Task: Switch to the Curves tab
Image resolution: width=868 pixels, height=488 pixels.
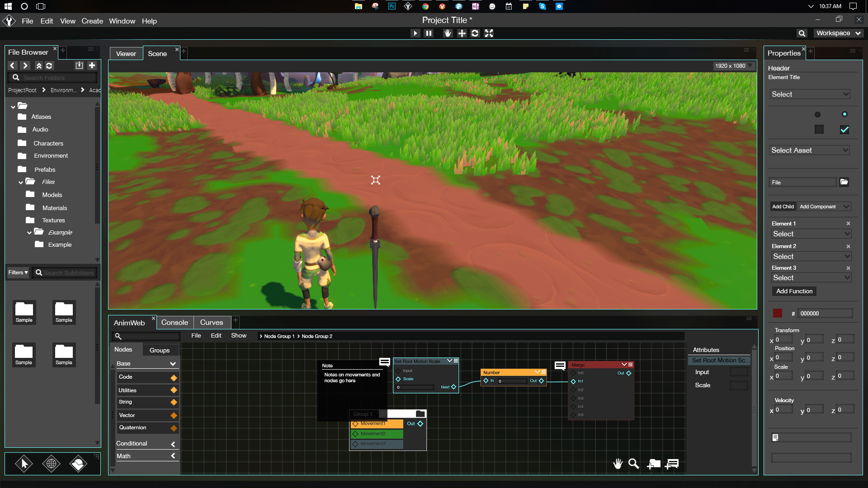Action: (211, 323)
